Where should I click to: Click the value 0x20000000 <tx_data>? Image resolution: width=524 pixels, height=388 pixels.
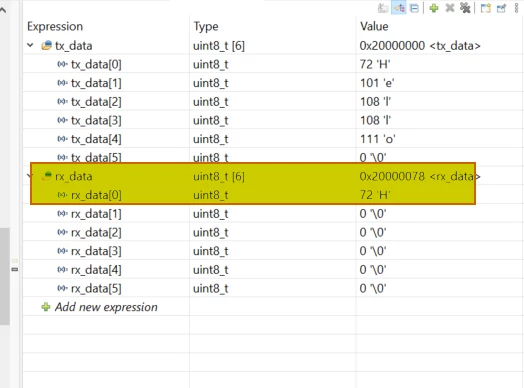(420, 45)
